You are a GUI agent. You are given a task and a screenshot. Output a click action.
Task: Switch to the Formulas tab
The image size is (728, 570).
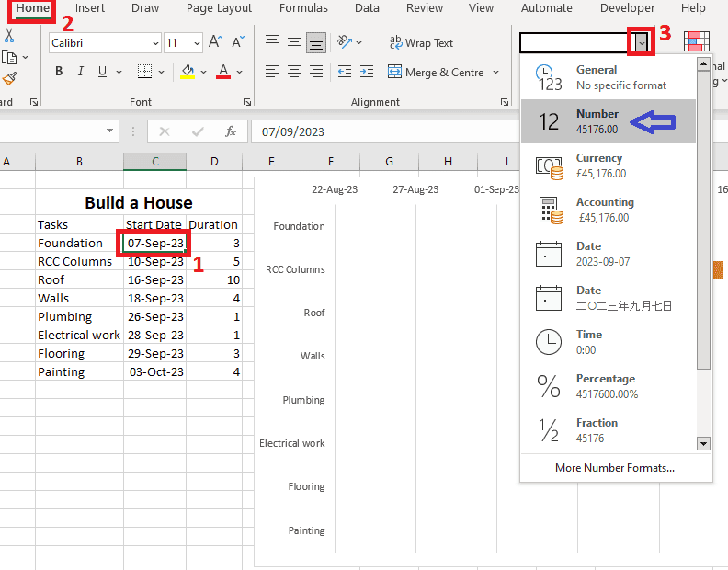click(303, 8)
